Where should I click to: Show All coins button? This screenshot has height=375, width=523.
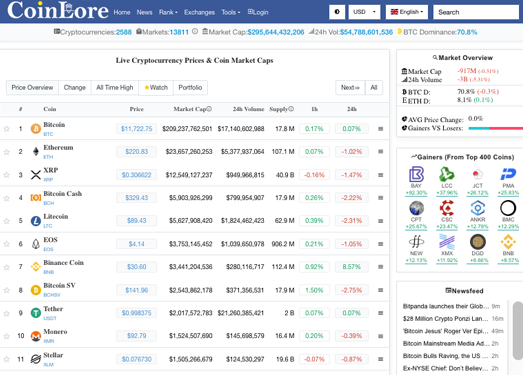(x=374, y=88)
